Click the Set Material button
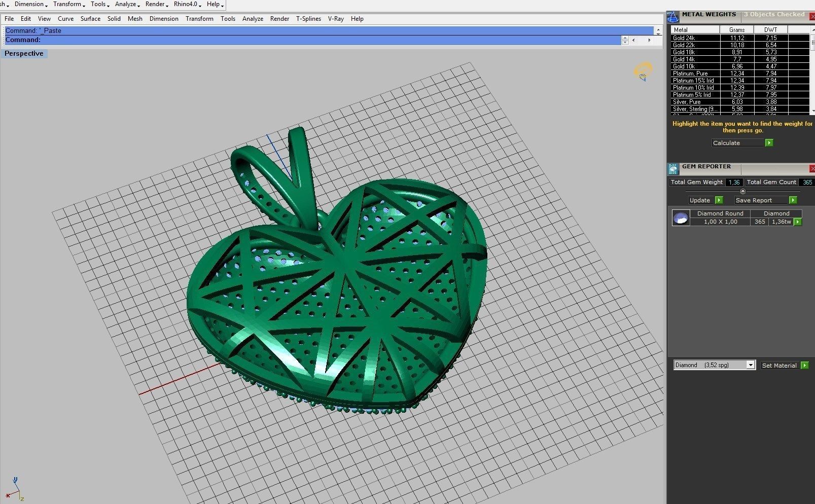Image resolution: width=815 pixels, height=504 pixels. coord(780,366)
